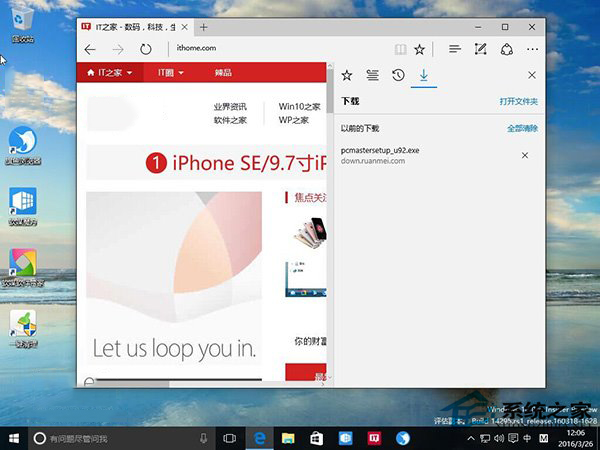The image size is (600, 450).
Task: Open File Explorer from the taskbar
Action: 288,439
